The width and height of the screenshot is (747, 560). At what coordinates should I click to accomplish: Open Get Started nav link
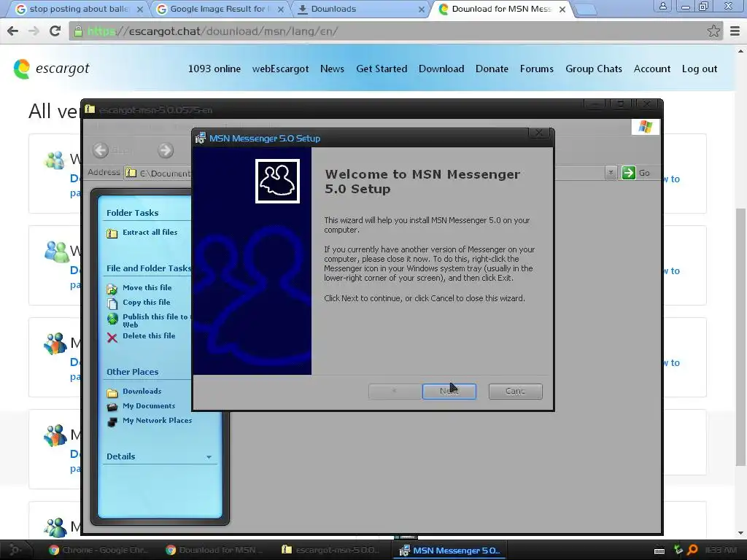click(x=382, y=69)
